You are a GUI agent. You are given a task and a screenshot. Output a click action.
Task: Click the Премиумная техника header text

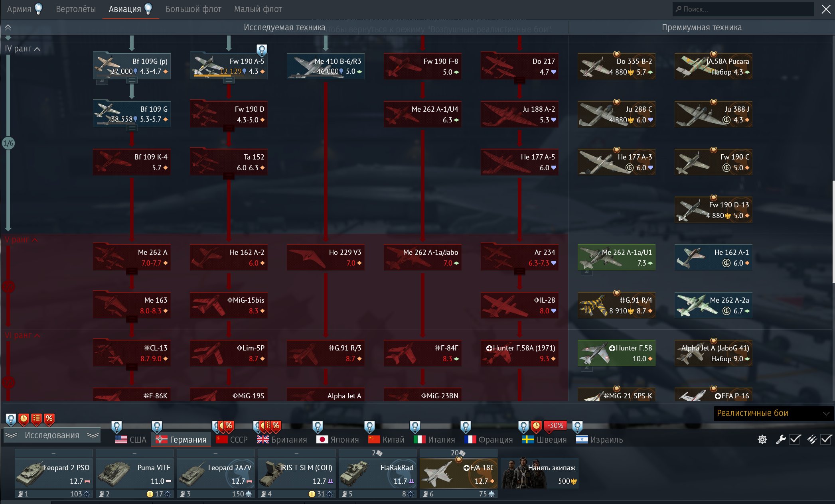[x=702, y=28]
